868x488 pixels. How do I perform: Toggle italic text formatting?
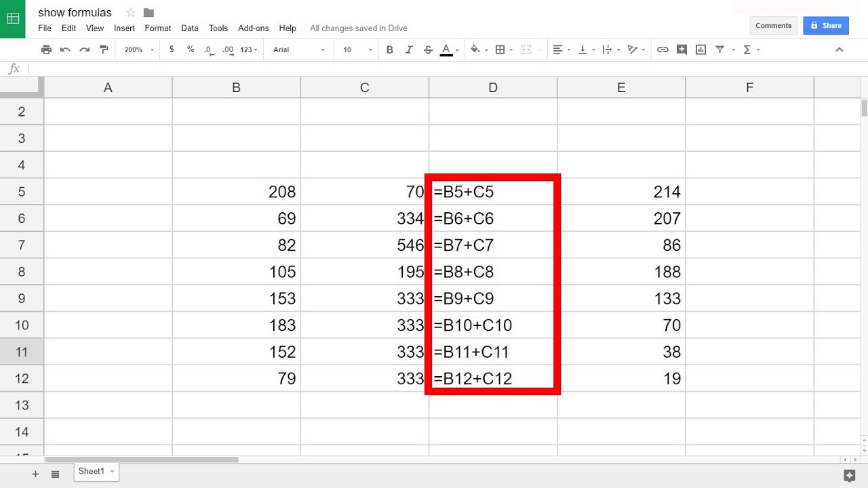[409, 49]
